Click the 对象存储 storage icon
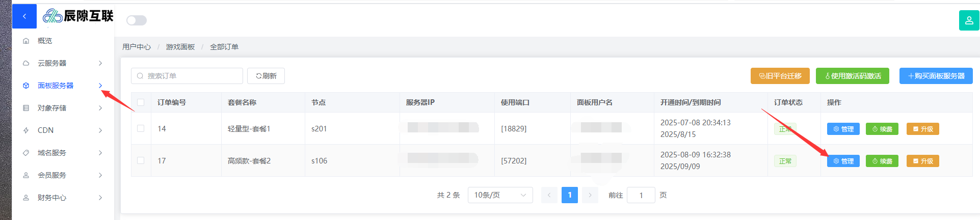 (x=26, y=108)
